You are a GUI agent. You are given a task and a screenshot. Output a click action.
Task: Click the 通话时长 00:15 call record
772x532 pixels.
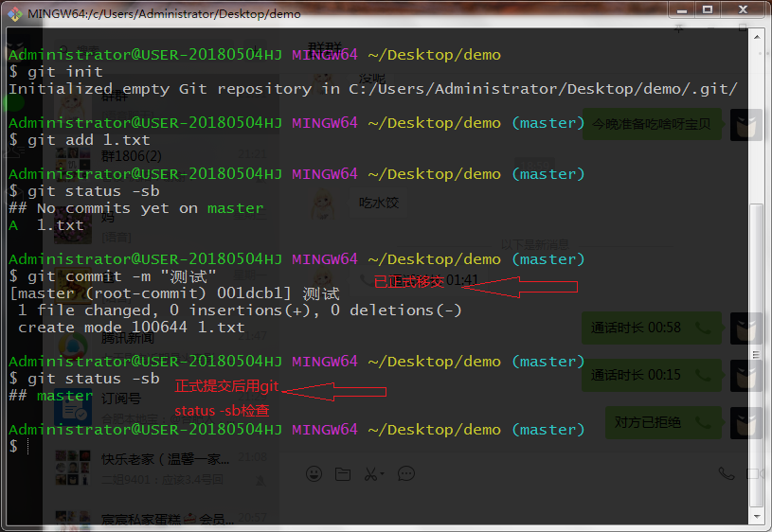click(652, 375)
